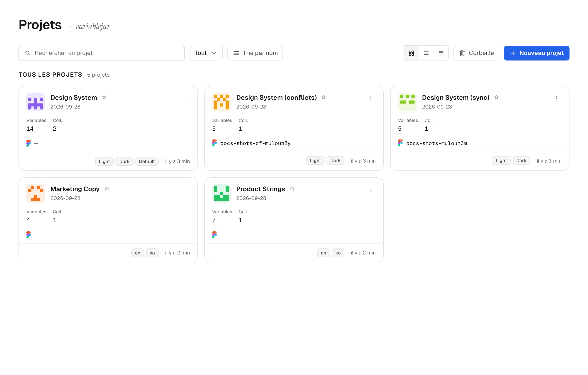Star the Product Strings project
This screenshot has width=588, height=375.
(x=292, y=189)
